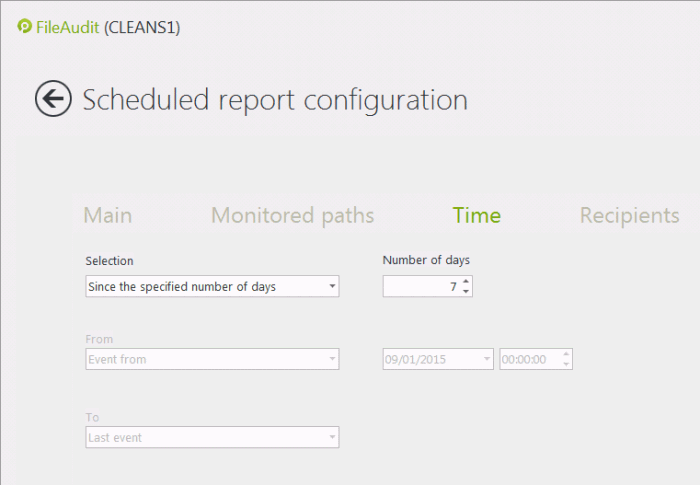
Task: Click the FileAudit (CLEANS1) title text
Action: 108,28
